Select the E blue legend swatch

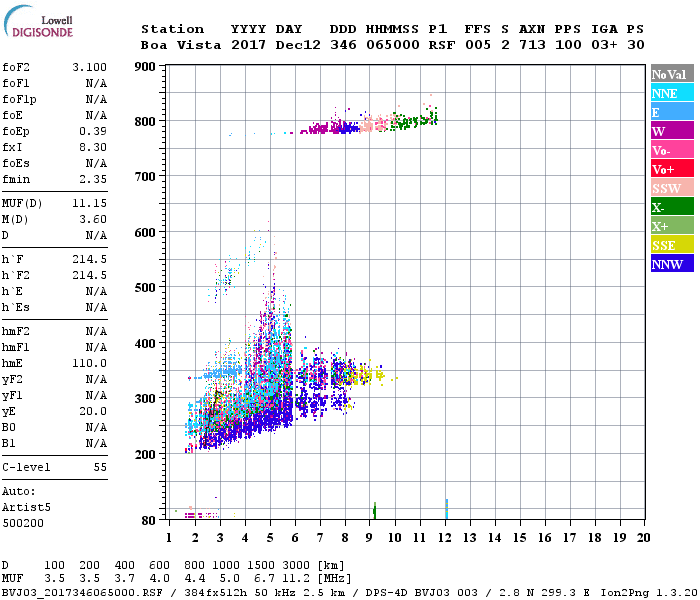[x=672, y=112]
